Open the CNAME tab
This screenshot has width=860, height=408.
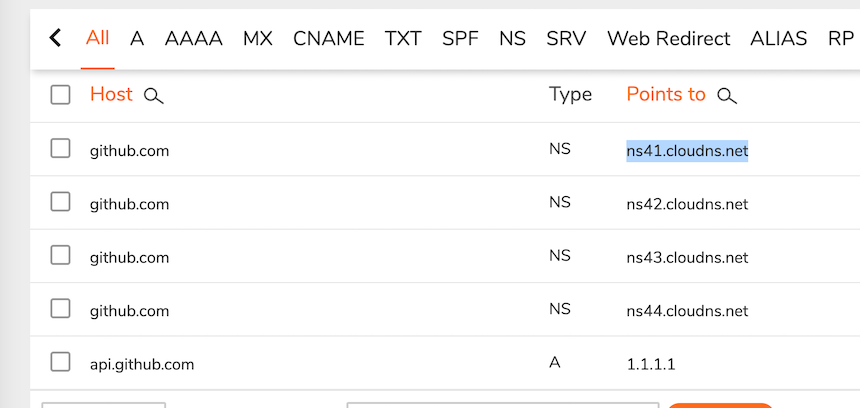pos(329,39)
